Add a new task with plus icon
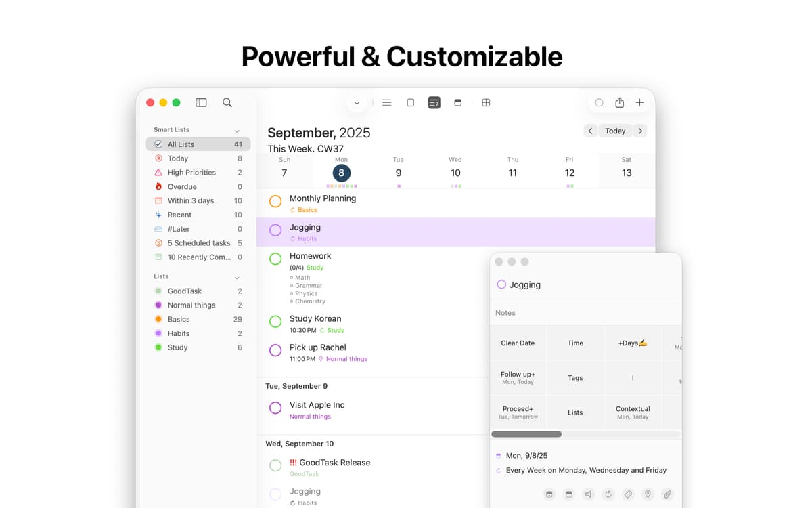This screenshot has height=508, width=812. pos(639,102)
